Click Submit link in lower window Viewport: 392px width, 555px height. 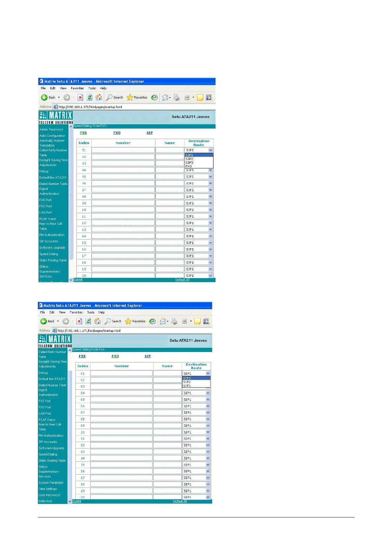pyautogui.click(x=77, y=501)
